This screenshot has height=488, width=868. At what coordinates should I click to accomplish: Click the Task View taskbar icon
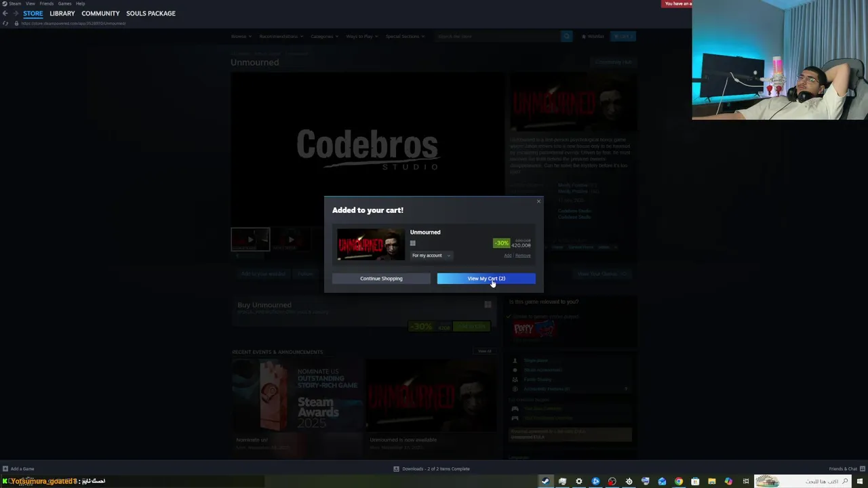745,481
